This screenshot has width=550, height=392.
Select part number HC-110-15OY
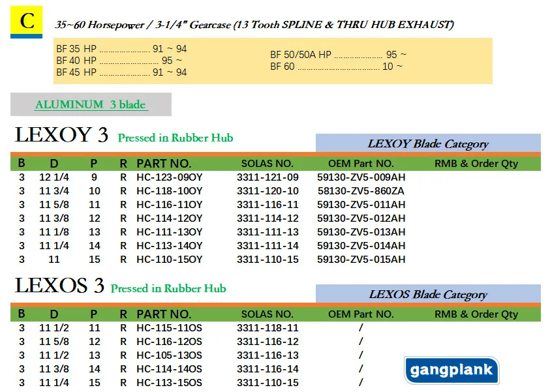(170, 260)
